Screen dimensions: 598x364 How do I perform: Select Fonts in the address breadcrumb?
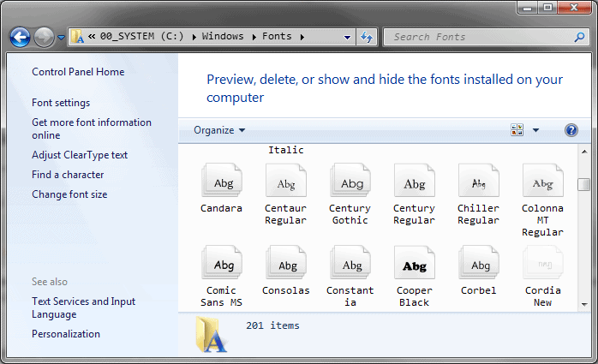[277, 36]
